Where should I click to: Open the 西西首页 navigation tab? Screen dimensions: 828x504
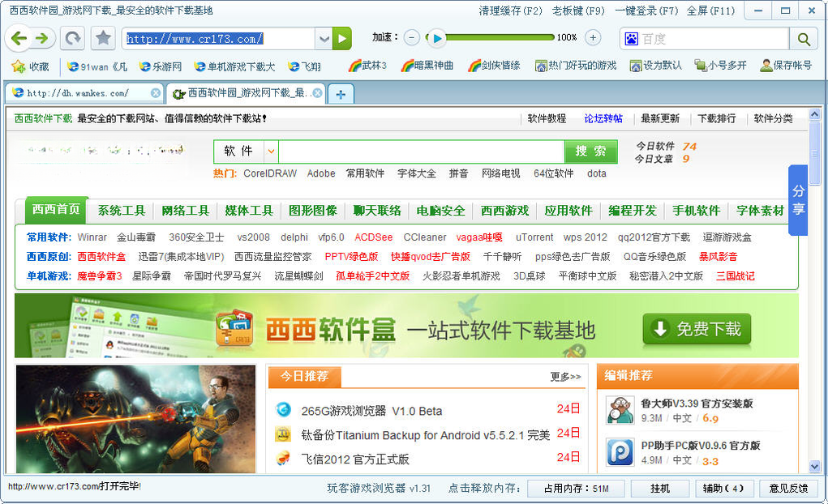[x=56, y=210]
